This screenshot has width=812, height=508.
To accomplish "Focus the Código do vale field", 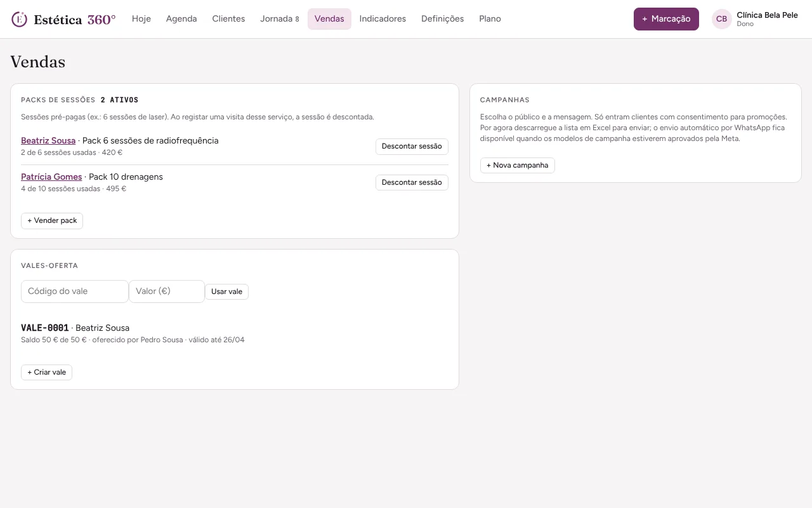I will click(75, 291).
